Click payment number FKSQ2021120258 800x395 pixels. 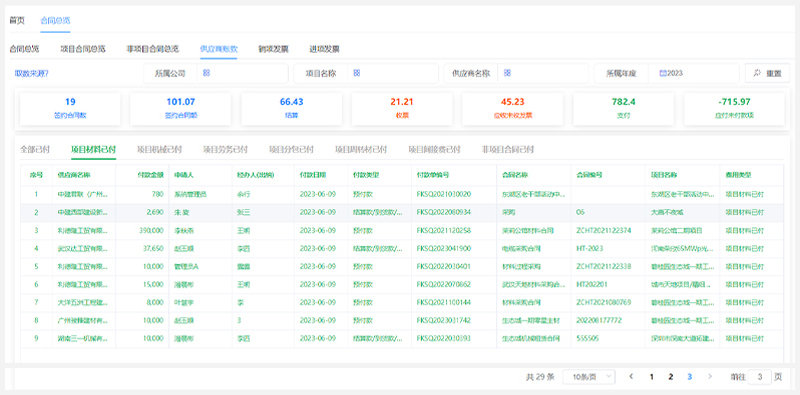coord(443,230)
